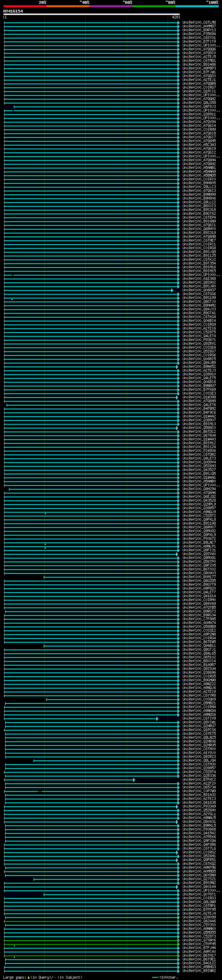Click the arrowhead ending the Q06H37 alignment
222x980 pixels.
pyautogui.click(x=172, y=290)
